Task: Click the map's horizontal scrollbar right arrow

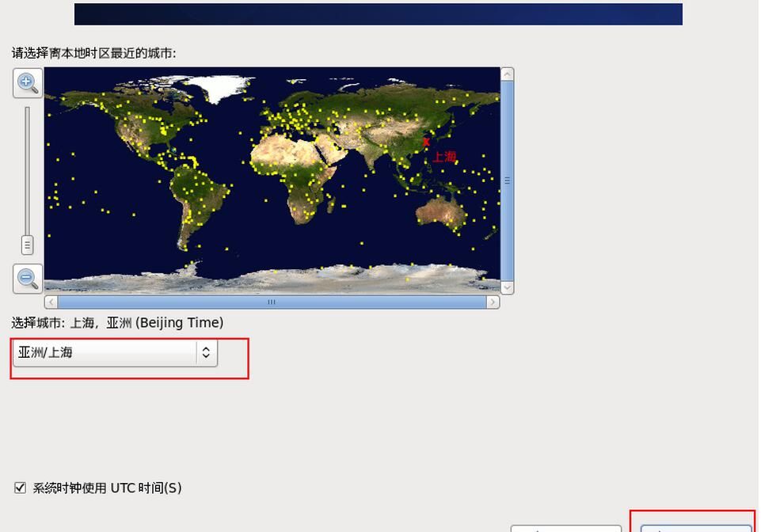Action: pos(493,302)
